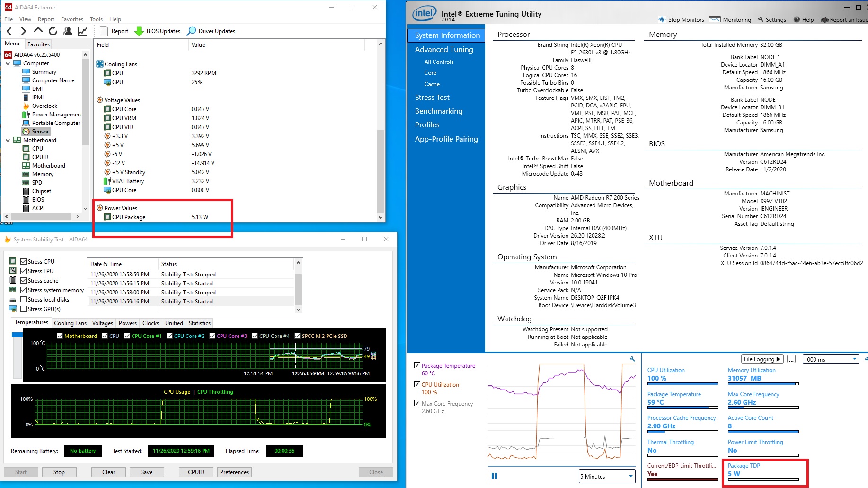Switch to the Statistics tab
The image size is (868, 488).
pyautogui.click(x=200, y=323)
